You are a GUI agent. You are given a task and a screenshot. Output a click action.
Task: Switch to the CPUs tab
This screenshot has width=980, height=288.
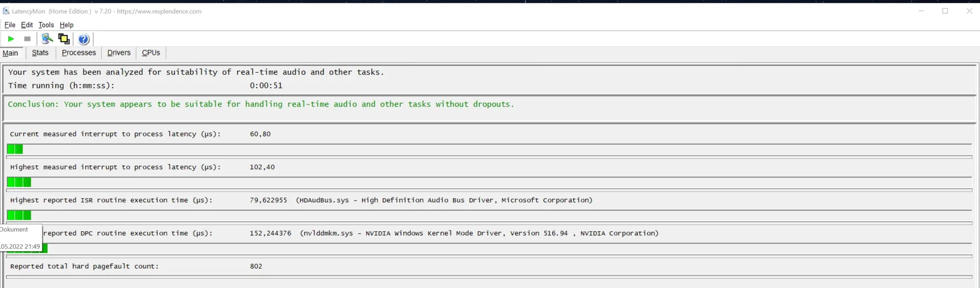[151, 53]
